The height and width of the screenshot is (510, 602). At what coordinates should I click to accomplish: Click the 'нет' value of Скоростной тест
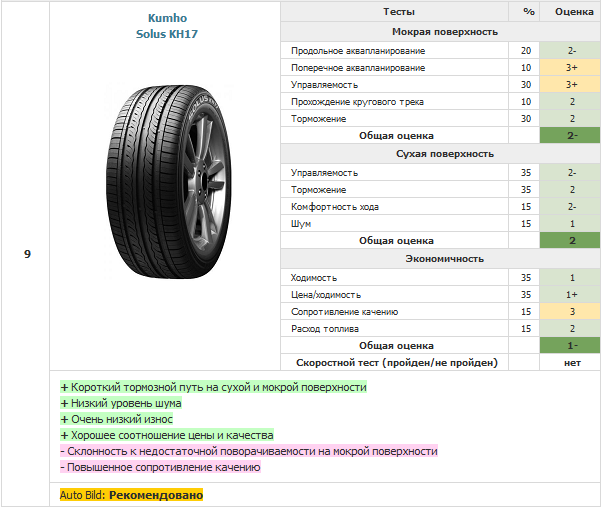pos(572,363)
